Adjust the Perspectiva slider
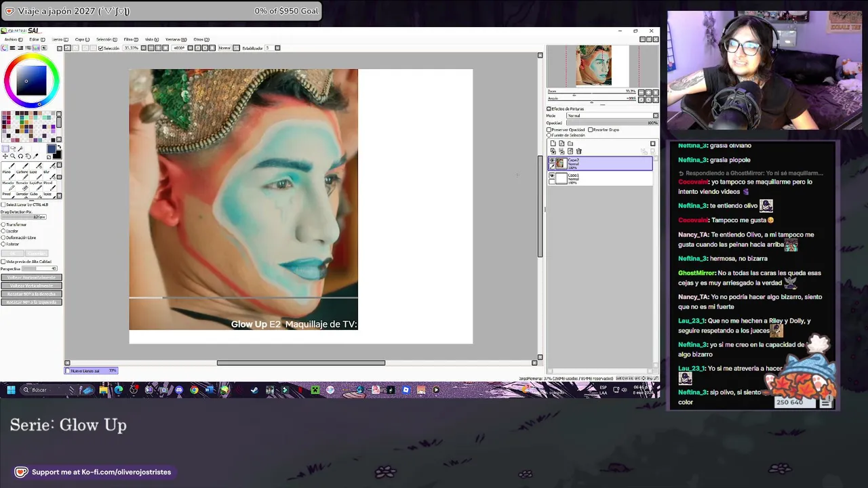Screen dimensions: 868x488 pos(39,268)
